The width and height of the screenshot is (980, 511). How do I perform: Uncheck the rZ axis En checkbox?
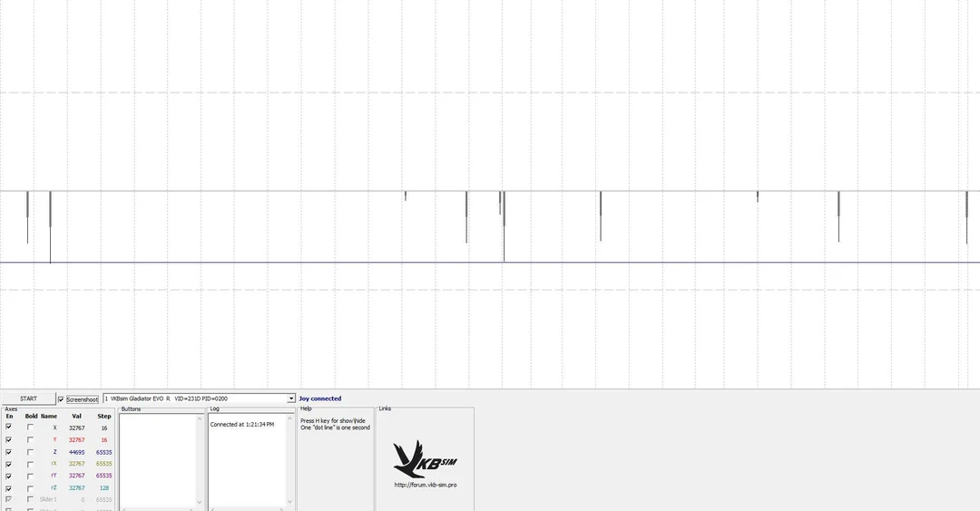tap(9, 487)
